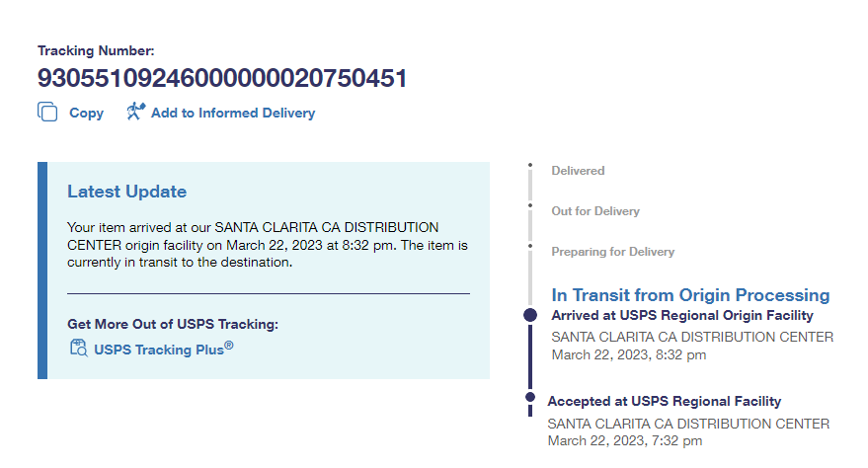Viewport: 868px width, 468px height.
Task: Click the Get More Out of USPS Tracking text
Action: click(x=173, y=324)
